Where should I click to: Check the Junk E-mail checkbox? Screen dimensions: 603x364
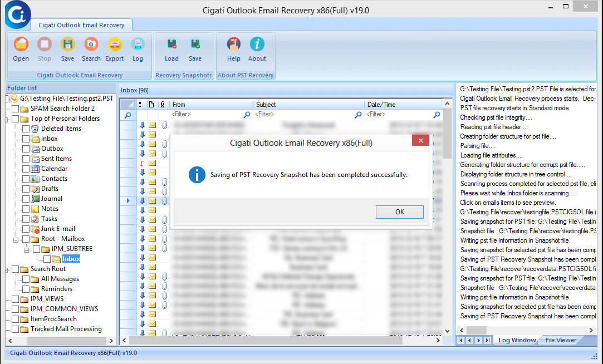(x=26, y=229)
